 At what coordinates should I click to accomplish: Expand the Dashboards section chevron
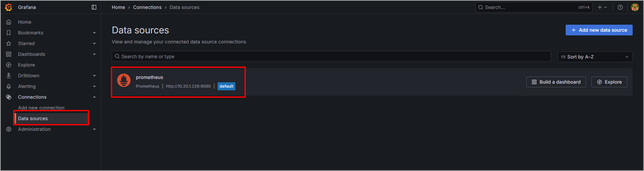(x=94, y=54)
